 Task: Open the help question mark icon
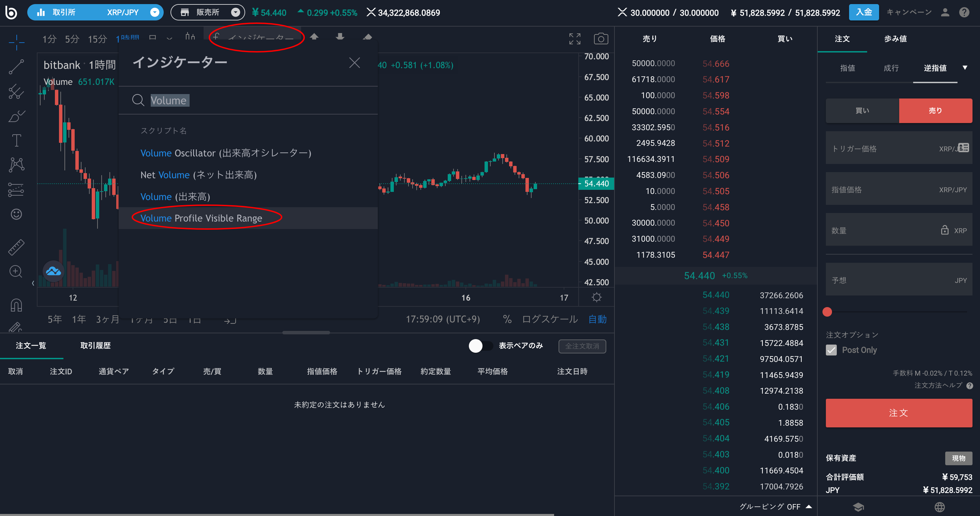tap(964, 13)
